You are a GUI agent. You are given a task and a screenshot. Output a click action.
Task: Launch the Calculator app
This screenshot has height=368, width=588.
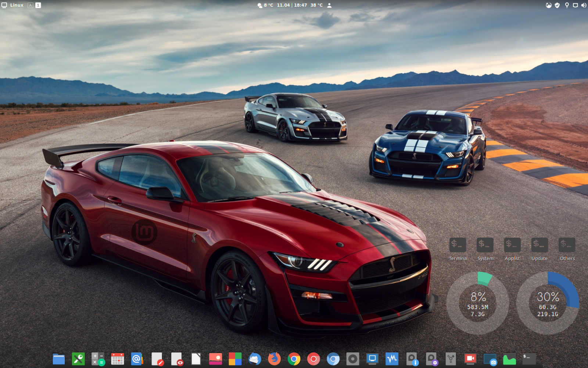(97, 358)
